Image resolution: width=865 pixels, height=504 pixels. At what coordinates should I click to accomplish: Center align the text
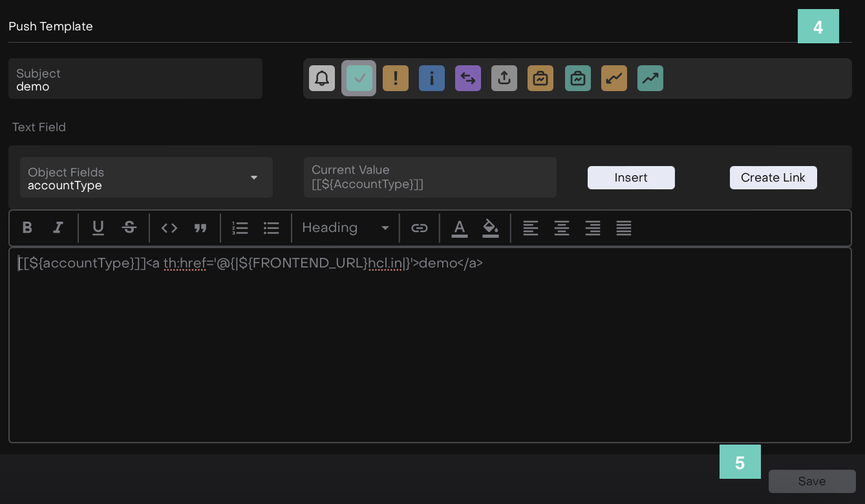click(x=562, y=227)
